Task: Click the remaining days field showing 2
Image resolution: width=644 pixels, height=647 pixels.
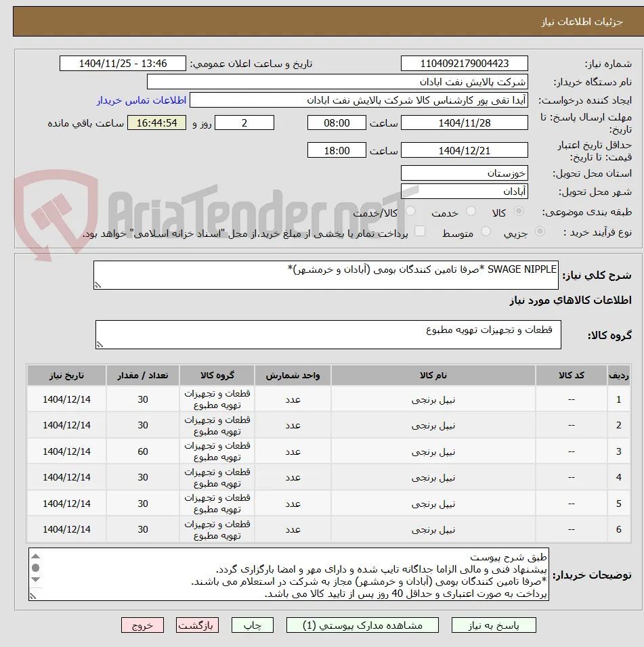Action: (244, 123)
